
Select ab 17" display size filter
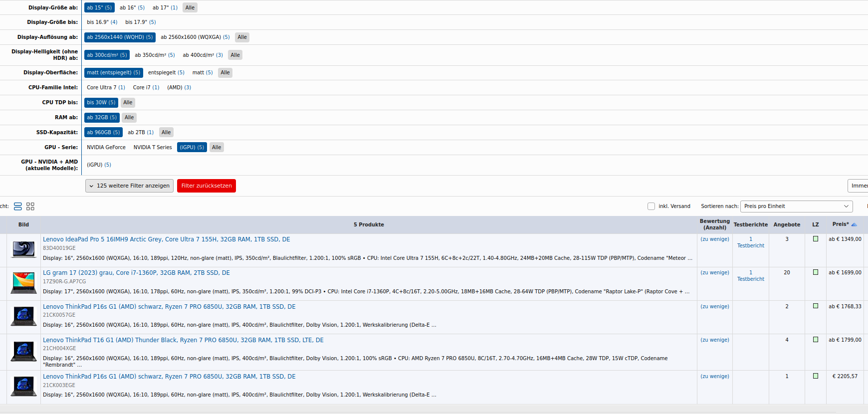[x=165, y=7]
